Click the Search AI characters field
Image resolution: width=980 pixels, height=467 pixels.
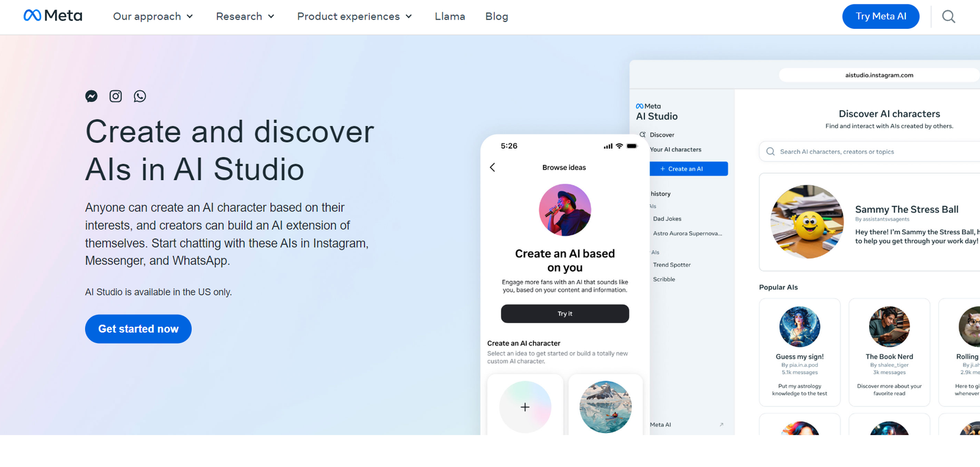pos(870,152)
